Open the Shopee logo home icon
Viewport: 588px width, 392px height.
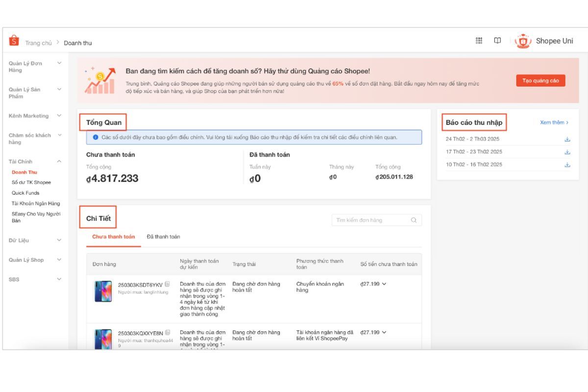pos(14,41)
